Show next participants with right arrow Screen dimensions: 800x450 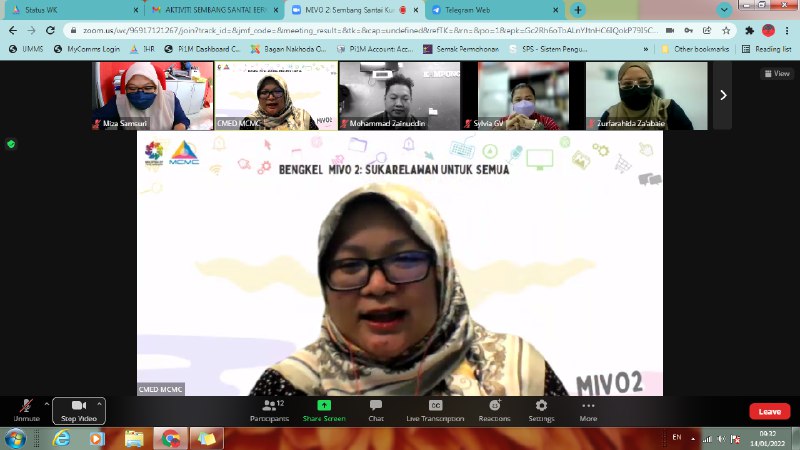click(723, 95)
